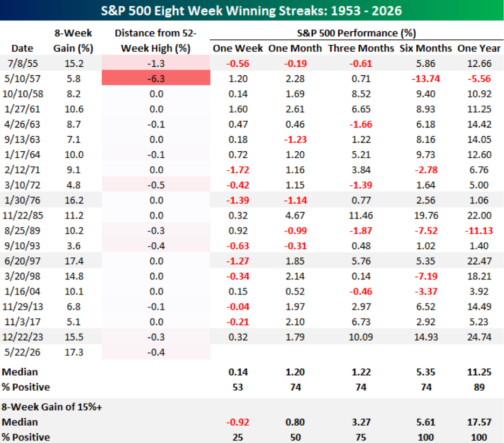Image resolution: width=504 pixels, height=443 pixels.
Task: Select the 'Date' column header
Action: 22,48
